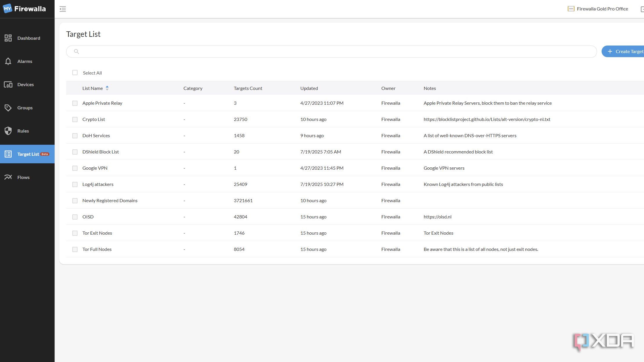
Task: Open the Tor Full Nodes list
Action: 97,249
